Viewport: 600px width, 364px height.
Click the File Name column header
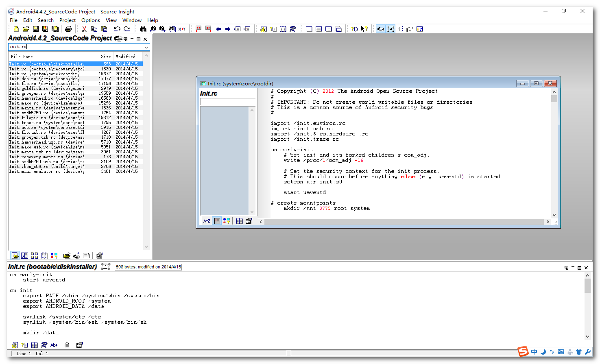(46, 57)
